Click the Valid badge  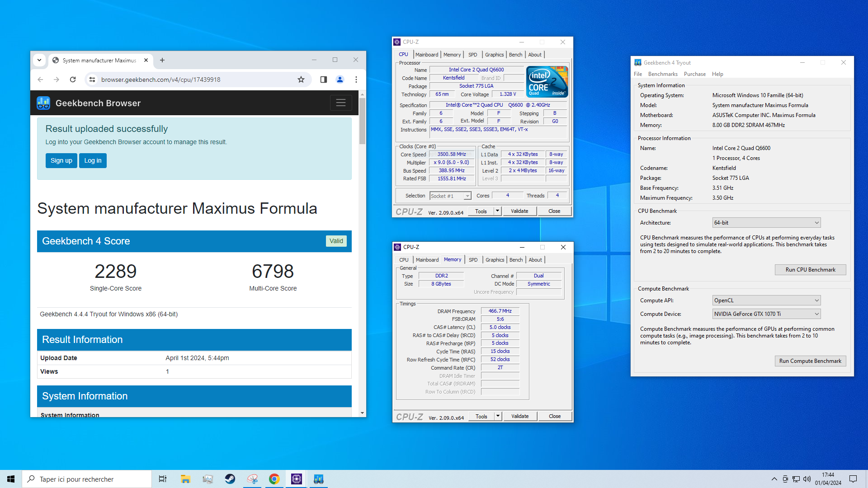click(336, 241)
